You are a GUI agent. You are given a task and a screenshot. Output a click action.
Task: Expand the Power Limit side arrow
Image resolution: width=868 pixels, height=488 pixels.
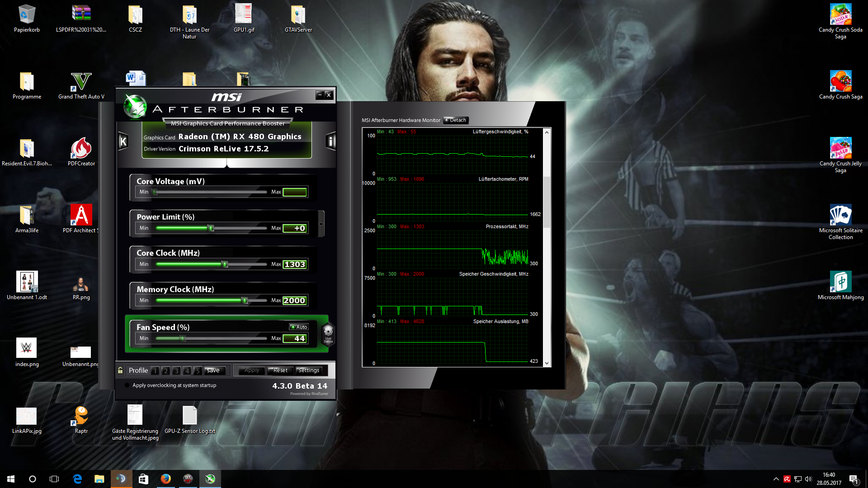coord(321,224)
